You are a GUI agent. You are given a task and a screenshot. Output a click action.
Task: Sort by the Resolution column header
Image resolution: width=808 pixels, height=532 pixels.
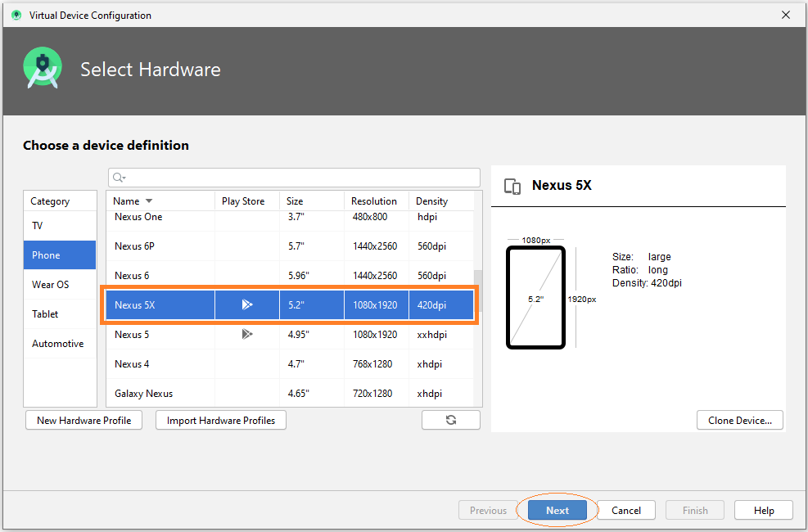(x=377, y=201)
